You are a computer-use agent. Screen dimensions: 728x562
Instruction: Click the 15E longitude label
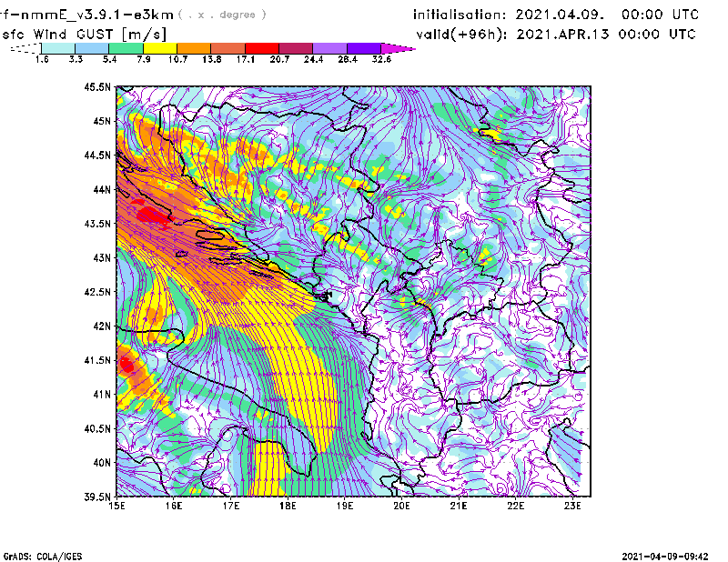(x=117, y=506)
